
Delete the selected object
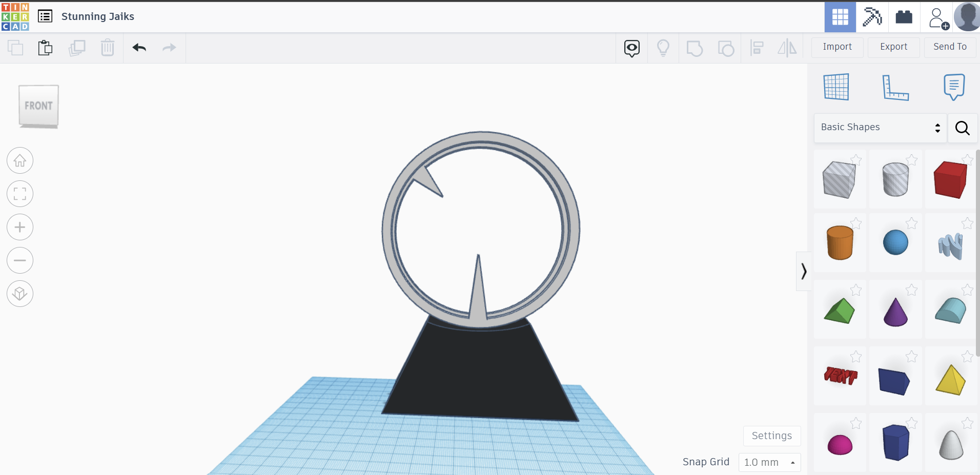point(108,48)
